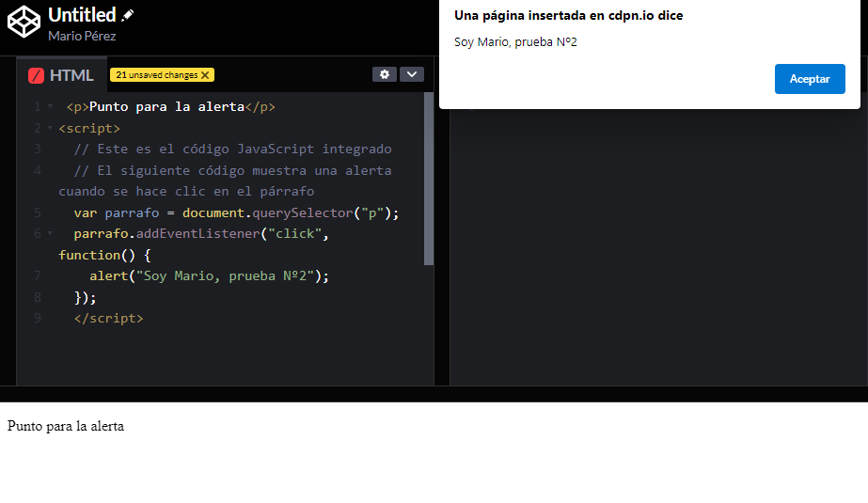Click Aceptar in the alert dialog
Viewport: 868px width, 503px height.
click(x=810, y=79)
